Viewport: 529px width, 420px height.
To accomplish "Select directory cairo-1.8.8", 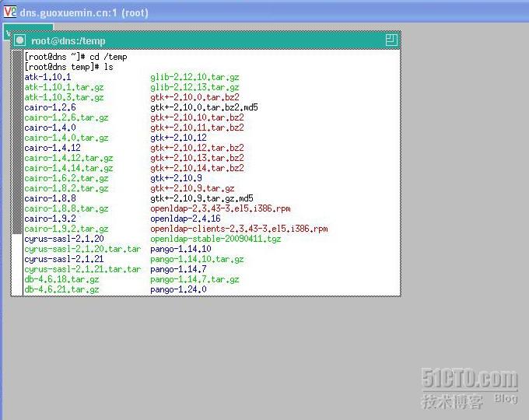I will (x=50, y=198).
